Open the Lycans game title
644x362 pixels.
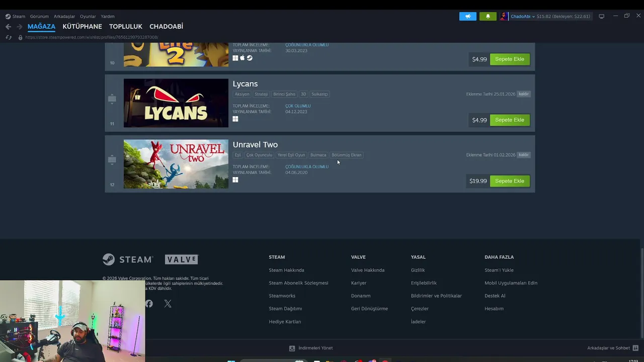point(245,84)
